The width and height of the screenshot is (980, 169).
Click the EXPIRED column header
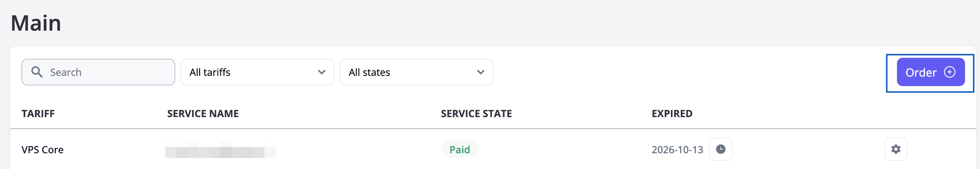(672, 114)
